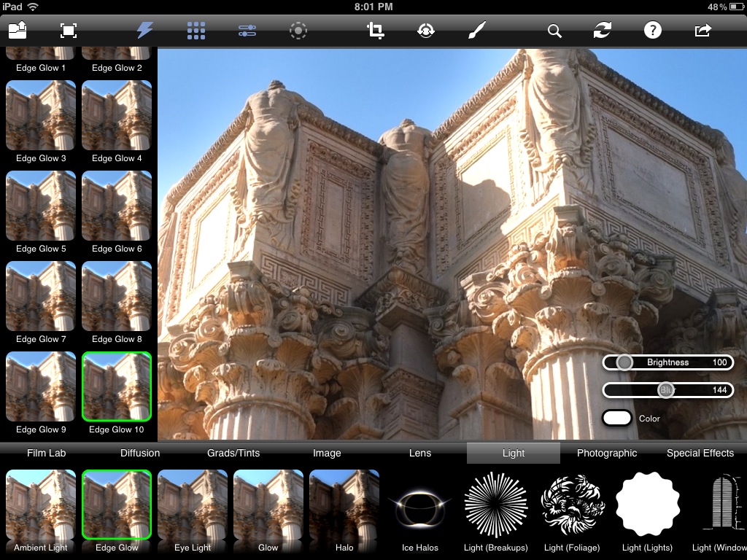Pick the Ice Halos filter
This screenshot has height=560, width=747.
420,509
